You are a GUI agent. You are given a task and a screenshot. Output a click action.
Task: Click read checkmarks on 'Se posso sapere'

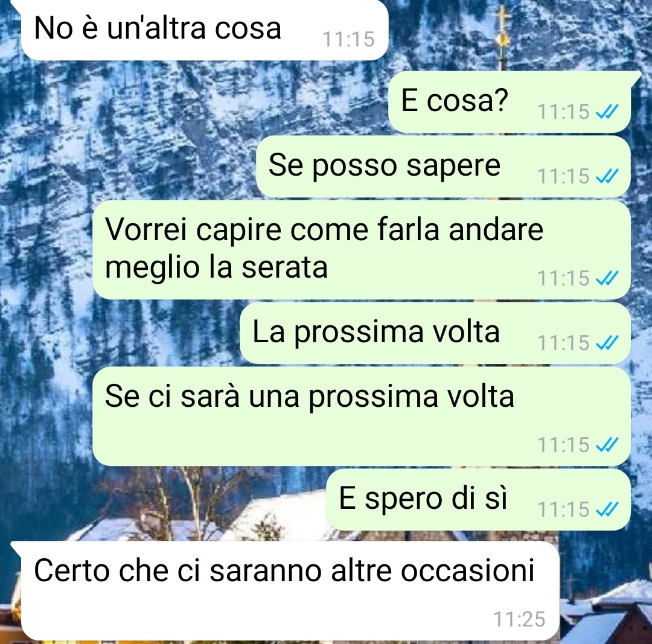[607, 176]
